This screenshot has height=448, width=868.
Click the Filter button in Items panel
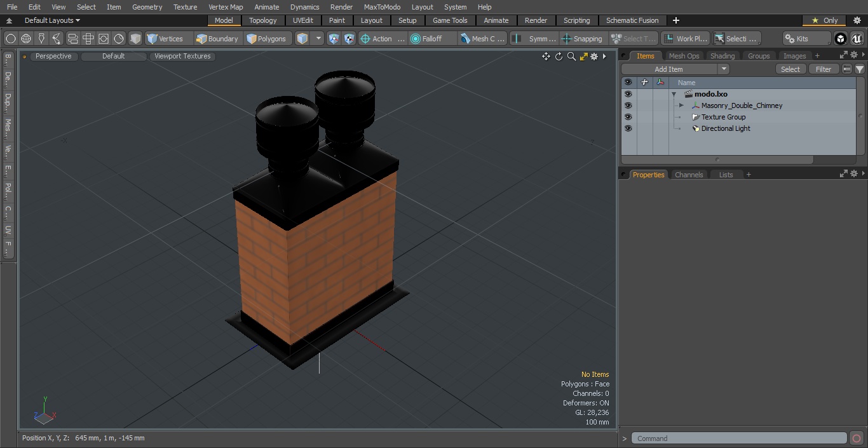click(824, 69)
